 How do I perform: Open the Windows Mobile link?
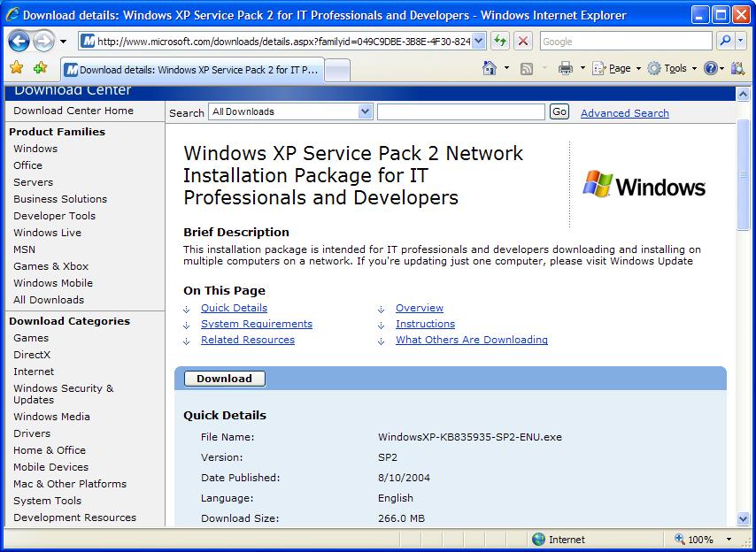pyautogui.click(x=53, y=283)
